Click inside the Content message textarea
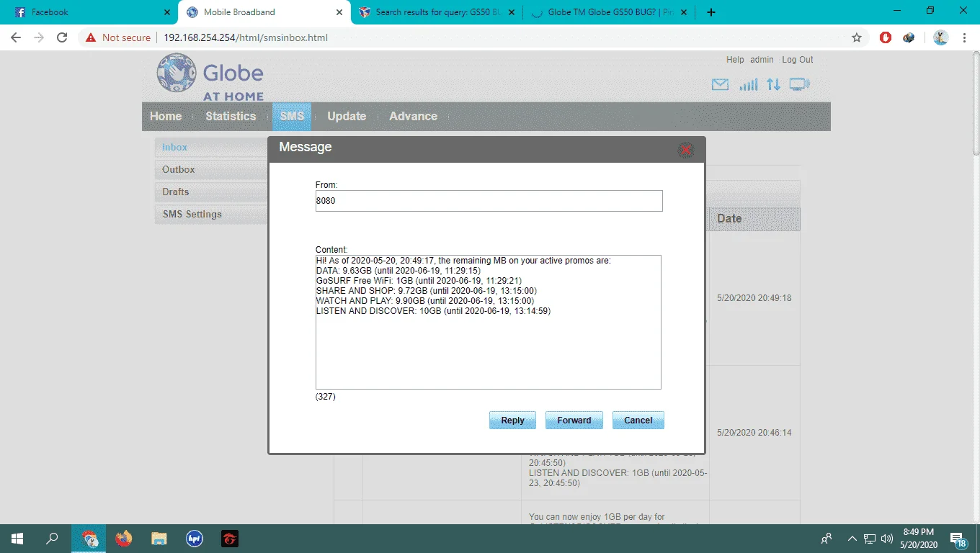The image size is (980, 553). (x=489, y=322)
